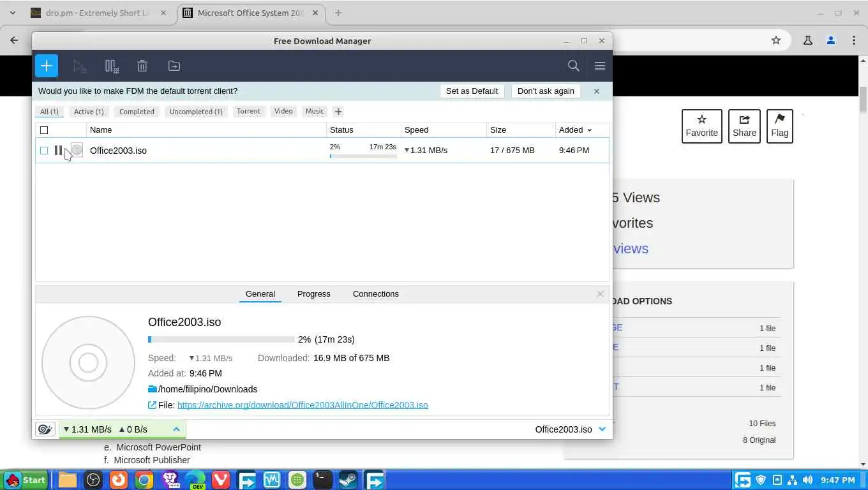The height and width of the screenshot is (490, 868).
Task: Tick the select-all checkbox in header
Action: [44, 130]
